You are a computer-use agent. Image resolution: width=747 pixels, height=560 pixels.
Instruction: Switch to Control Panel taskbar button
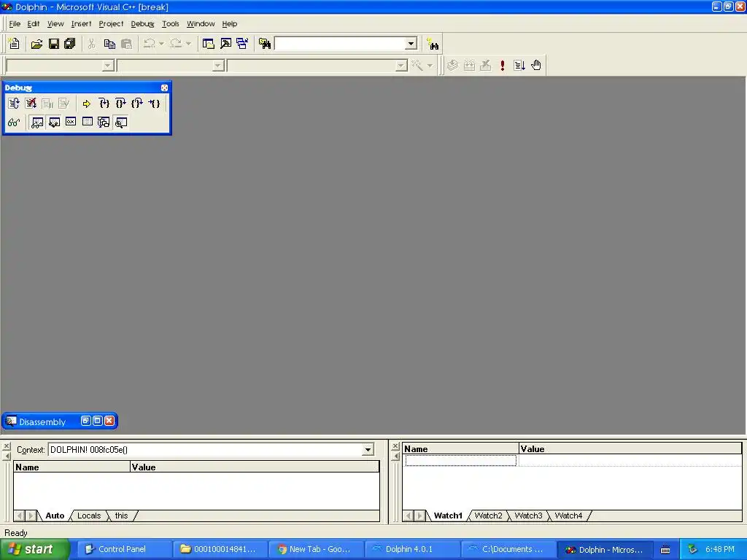[124, 550]
